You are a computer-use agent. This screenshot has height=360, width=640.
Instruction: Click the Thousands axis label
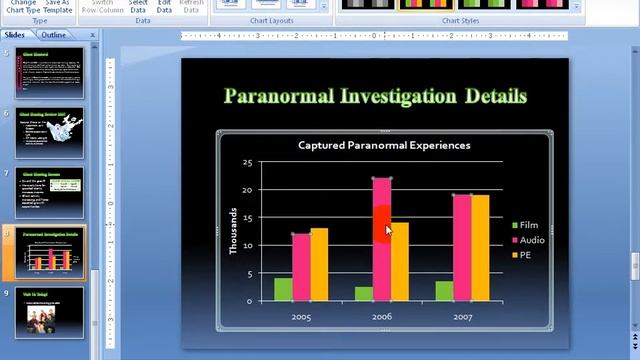coord(233,231)
